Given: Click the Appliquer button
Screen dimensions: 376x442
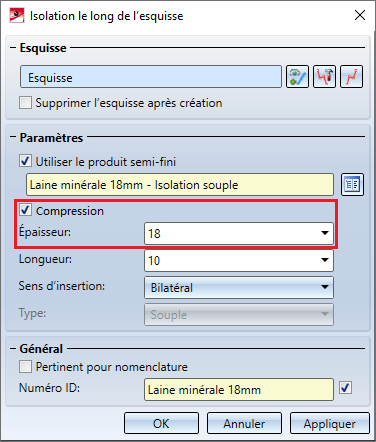Looking at the screenshot, I should (330, 423).
